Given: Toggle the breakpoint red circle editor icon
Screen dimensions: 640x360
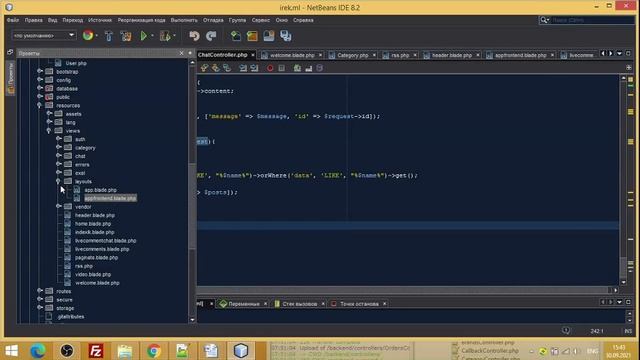Looking at the screenshot, I should (x=270, y=68).
